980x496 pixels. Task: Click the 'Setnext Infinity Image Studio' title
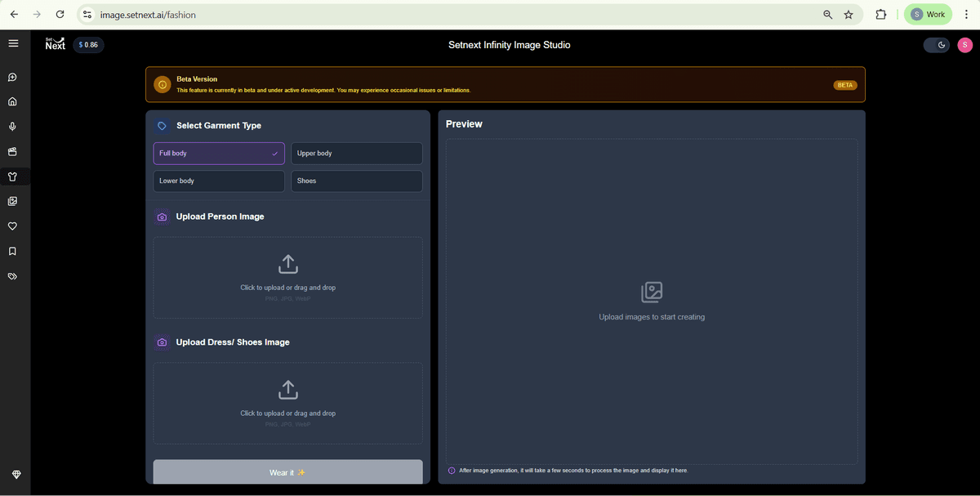click(510, 45)
